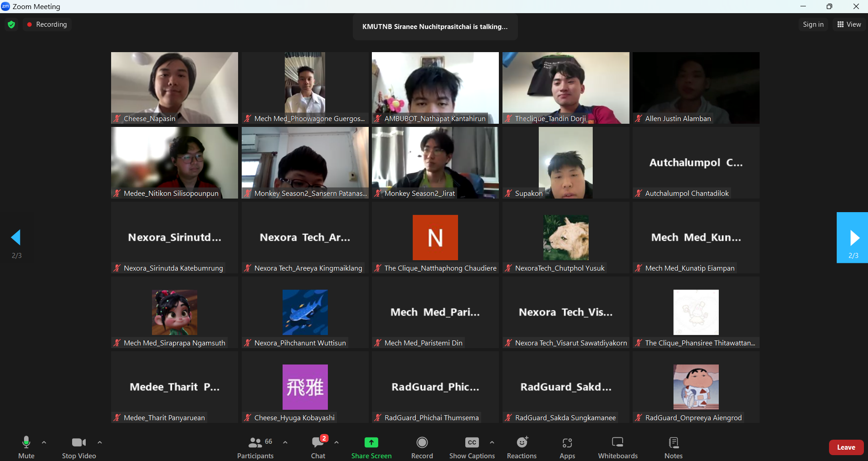Open Whiteboards
The width and height of the screenshot is (868, 461).
(x=618, y=447)
